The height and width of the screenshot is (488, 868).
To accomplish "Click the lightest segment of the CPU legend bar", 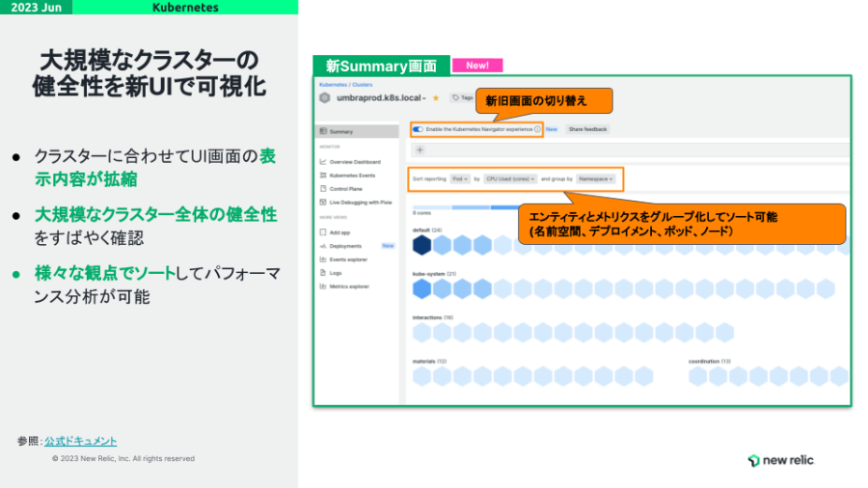I will tap(432, 207).
